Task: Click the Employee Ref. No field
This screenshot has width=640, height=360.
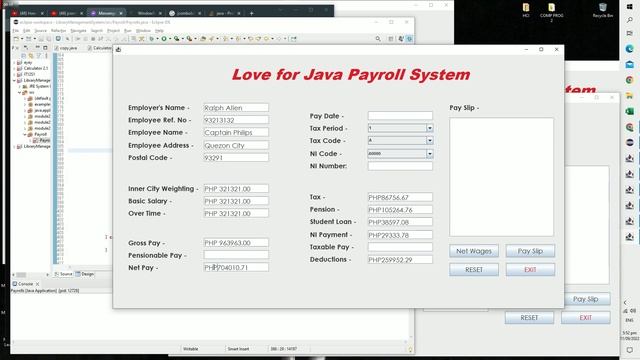Action: (x=236, y=120)
